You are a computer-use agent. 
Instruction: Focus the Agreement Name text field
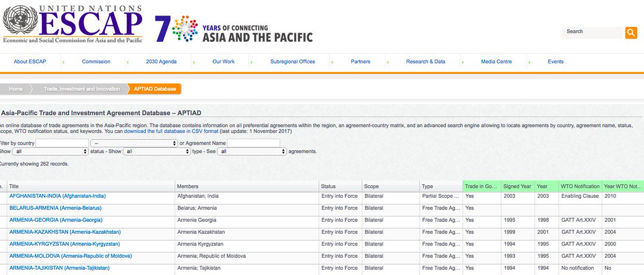click(x=253, y=143)
